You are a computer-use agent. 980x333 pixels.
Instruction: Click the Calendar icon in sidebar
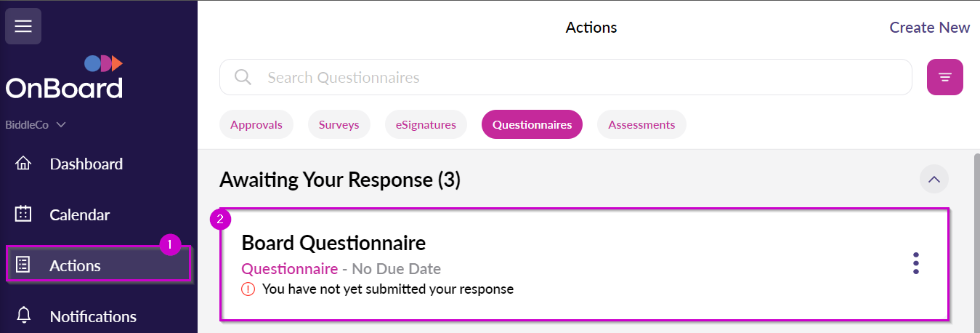click(x=23, y=214)
